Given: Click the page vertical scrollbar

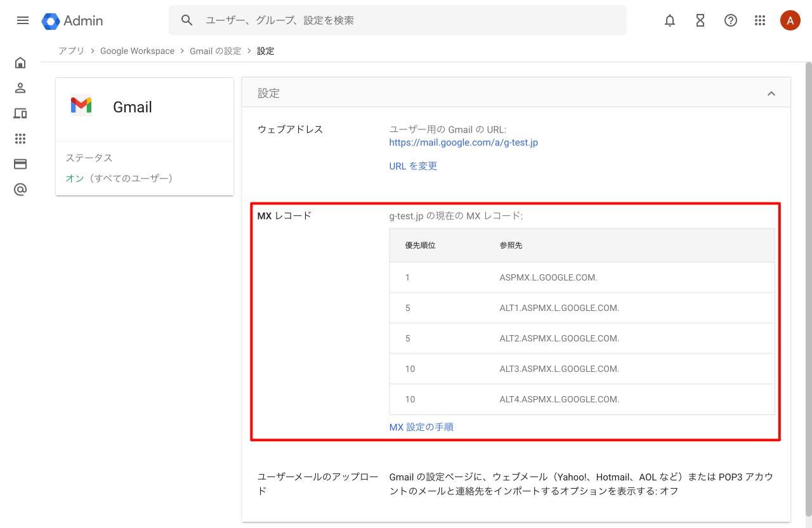Looking at the screenshot, I should (x=808, y=289).
